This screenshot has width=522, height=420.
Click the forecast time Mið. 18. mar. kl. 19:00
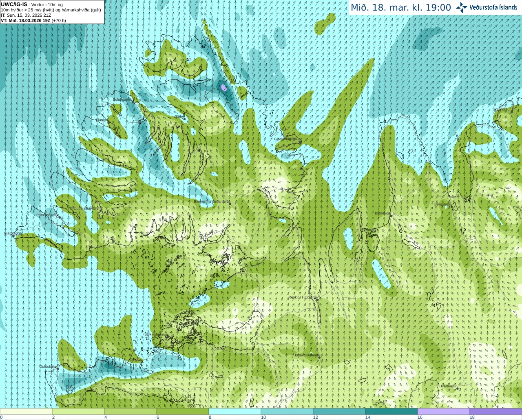click(x=401, y=8)
